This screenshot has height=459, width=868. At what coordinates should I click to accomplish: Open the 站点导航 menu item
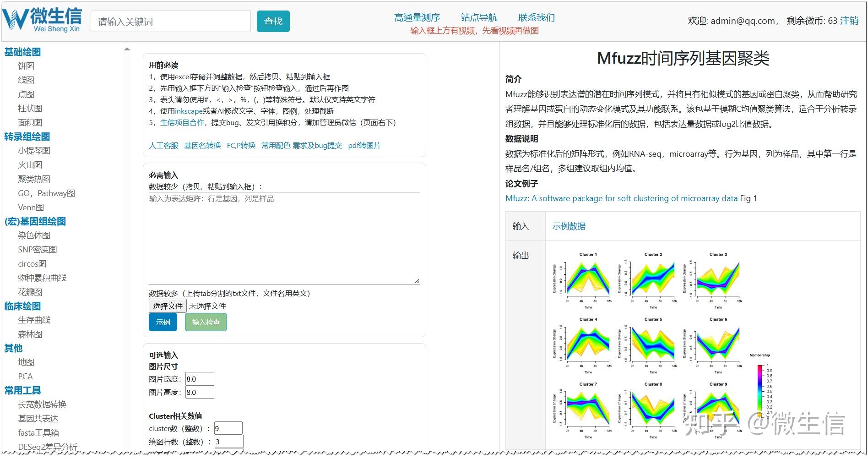point(479,17)
